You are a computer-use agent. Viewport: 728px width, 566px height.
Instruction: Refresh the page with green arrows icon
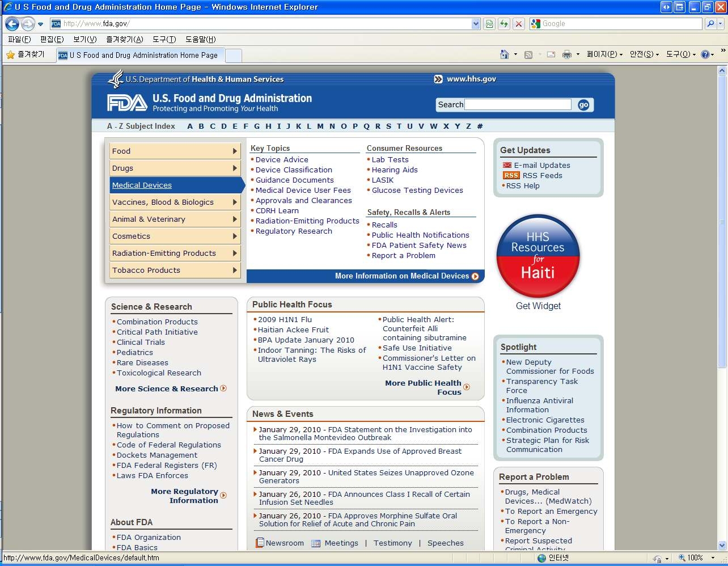503,24
